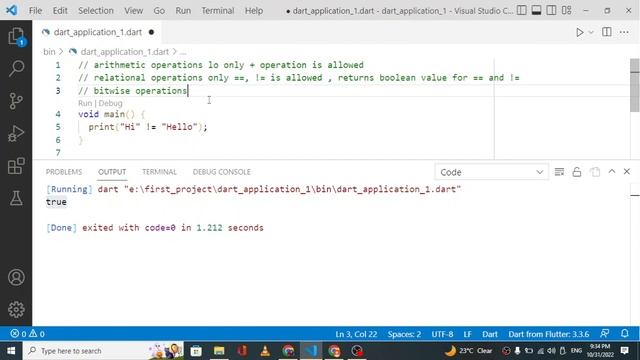
Task: Open the Run and Debug view
Action: point(16,133)
